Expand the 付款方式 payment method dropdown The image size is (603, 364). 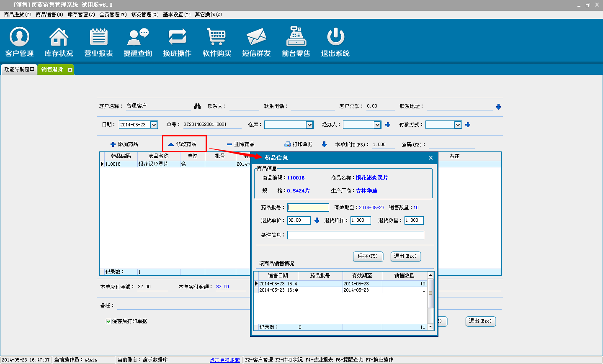458,125
